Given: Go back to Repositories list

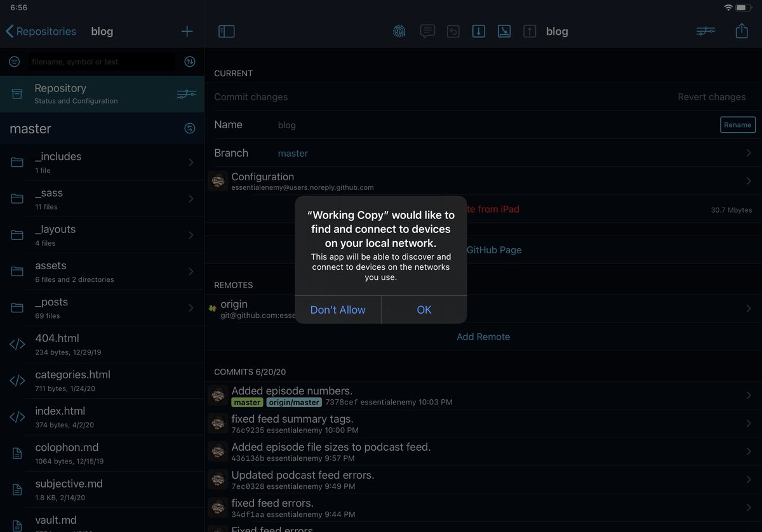Looking at the screenshot, I should point(41,31).
